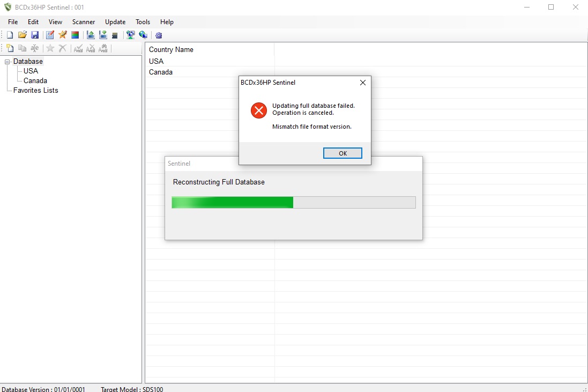Click the gray star favorites icon
Screen dimensions: 588x392
click(50, 48)
